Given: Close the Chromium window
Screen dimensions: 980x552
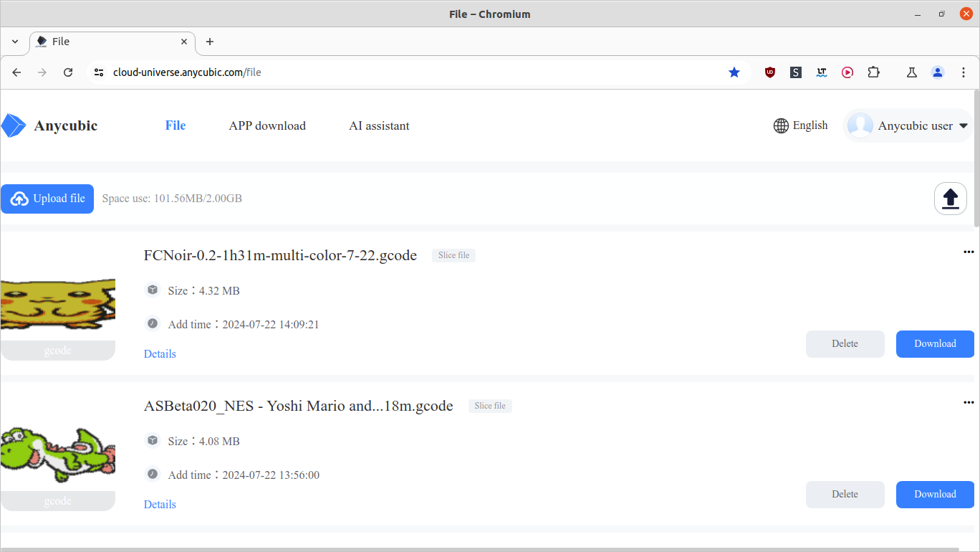Looking at the screenshot, I should [966, 14].
